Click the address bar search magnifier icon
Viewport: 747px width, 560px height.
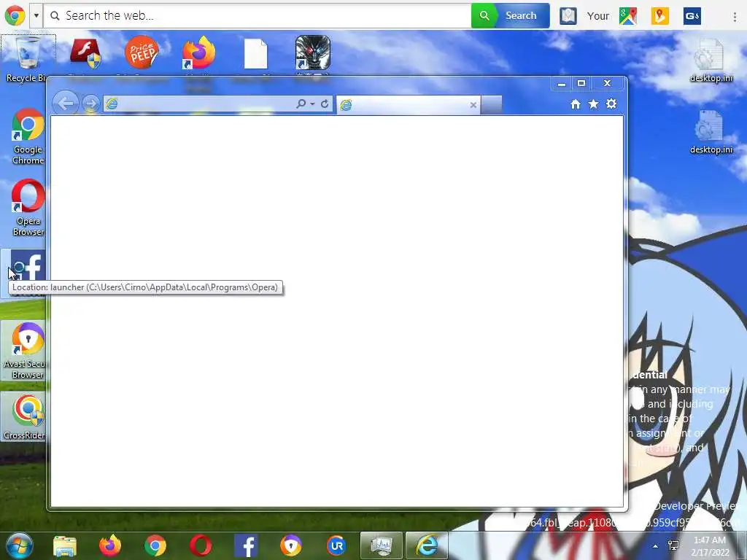301,104
